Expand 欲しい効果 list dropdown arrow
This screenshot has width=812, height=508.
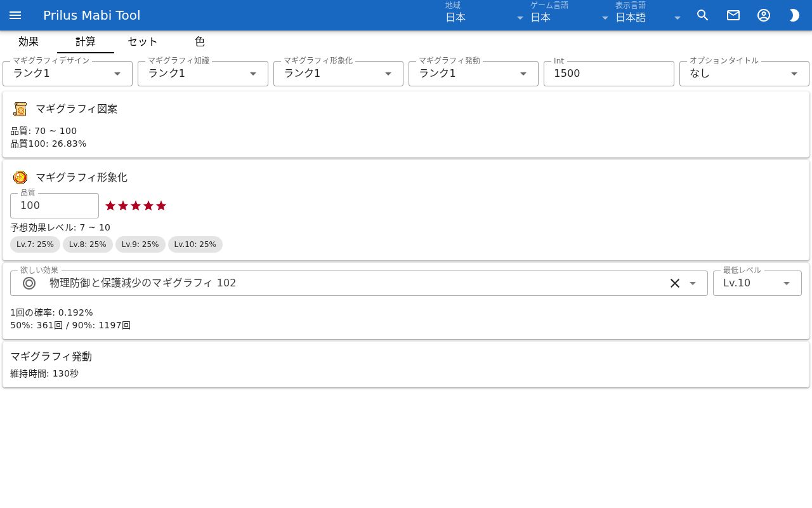coord(693,283)
